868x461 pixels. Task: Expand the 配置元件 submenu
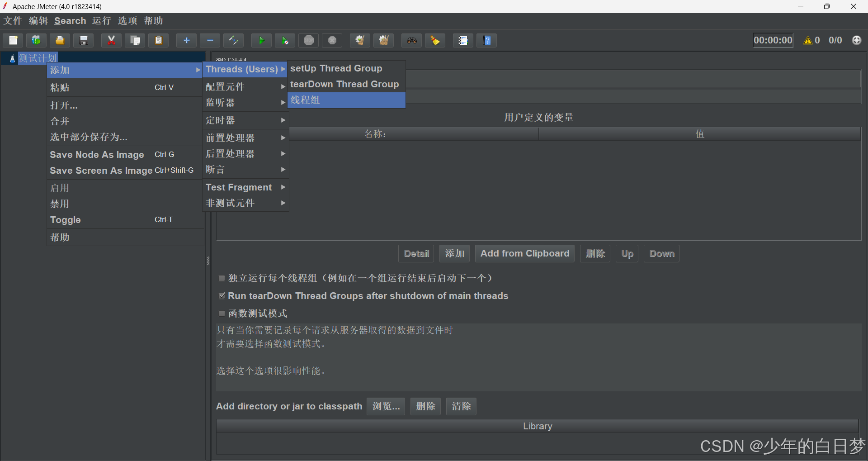pyautogui.click(x=245, y=86)
